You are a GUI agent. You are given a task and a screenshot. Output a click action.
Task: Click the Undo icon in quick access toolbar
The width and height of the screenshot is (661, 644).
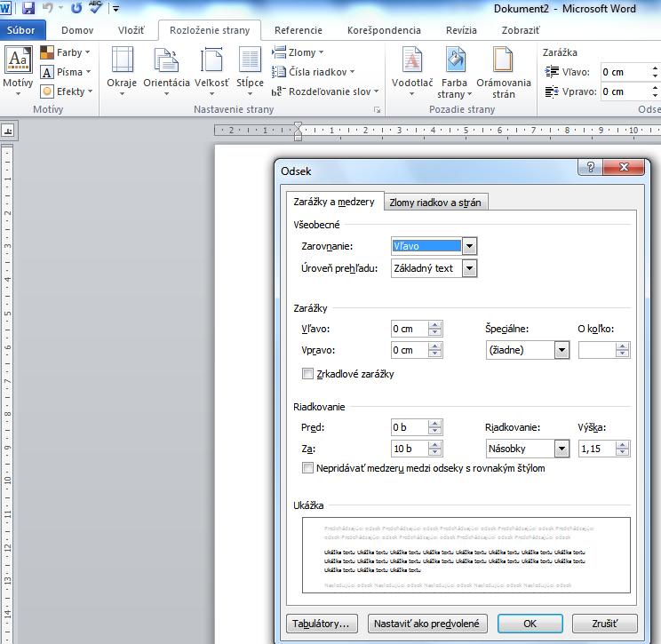click(x=47, y=7)
